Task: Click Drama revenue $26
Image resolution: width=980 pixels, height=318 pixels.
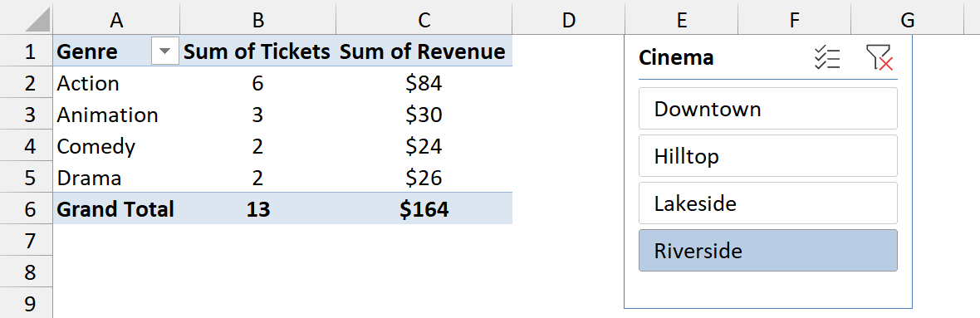Action: (x=424, y=178)
